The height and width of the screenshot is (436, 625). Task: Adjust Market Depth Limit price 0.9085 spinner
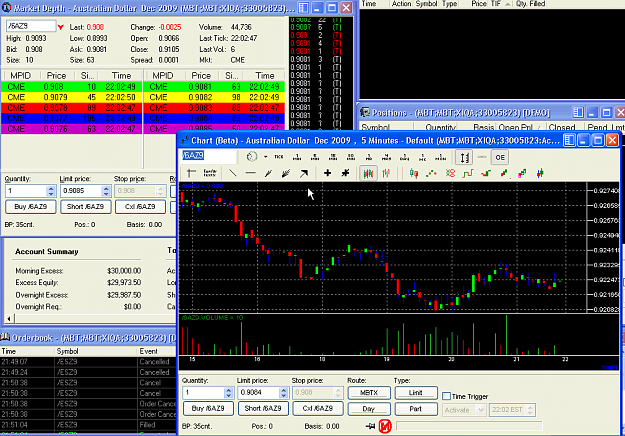pyautogui.click(x=106, y=191)
